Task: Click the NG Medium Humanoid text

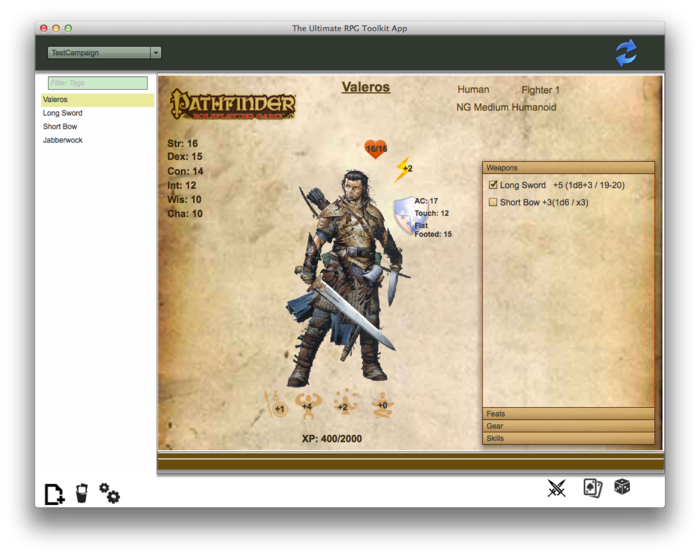Action: [506, 107]
